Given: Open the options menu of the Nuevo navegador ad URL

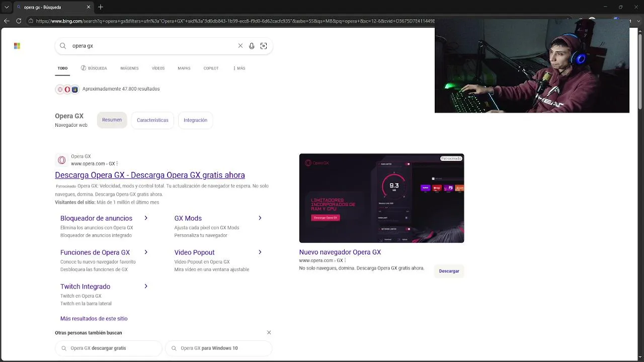Looking at the screenshot, I should point(345,260).
